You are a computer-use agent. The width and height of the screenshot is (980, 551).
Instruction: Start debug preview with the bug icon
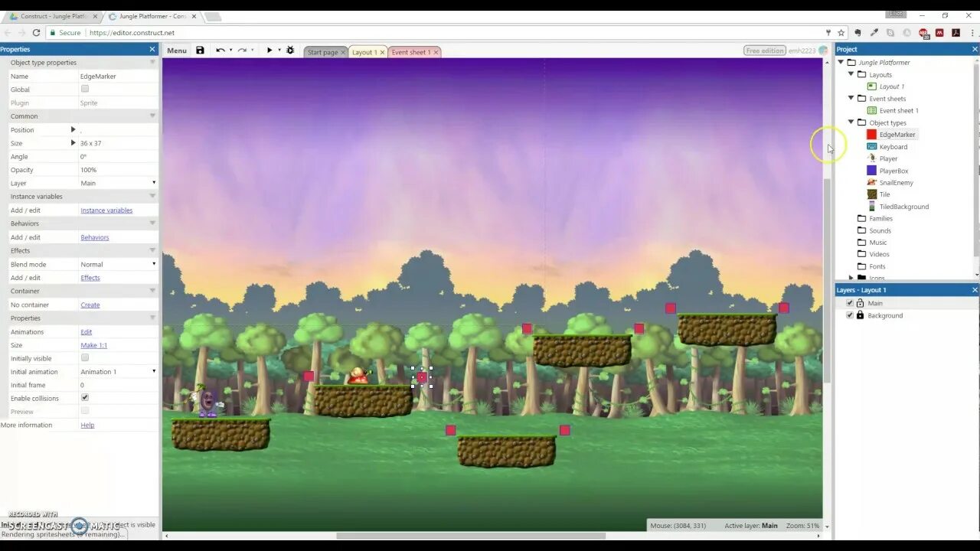pyautogui.click(x=290, y=51)
